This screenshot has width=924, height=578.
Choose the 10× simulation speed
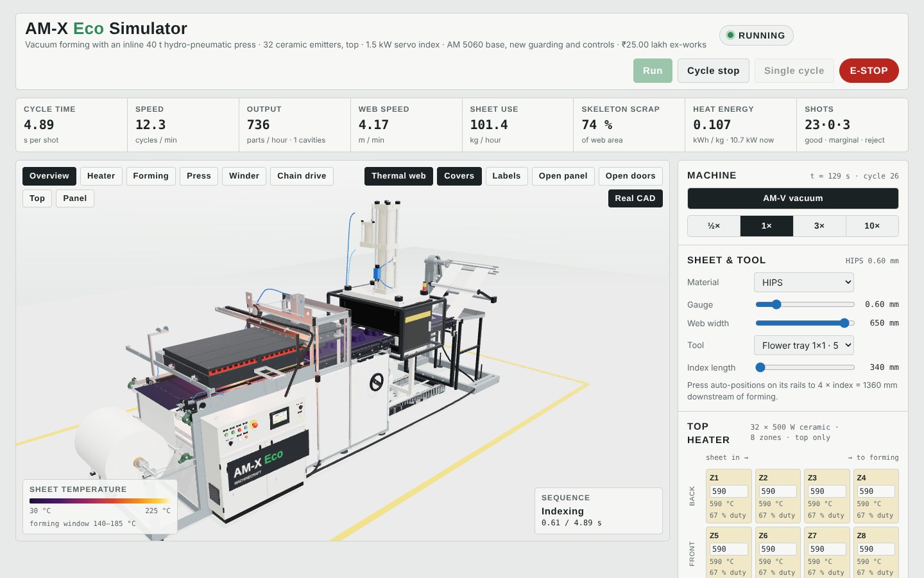(x=872, y=226)
